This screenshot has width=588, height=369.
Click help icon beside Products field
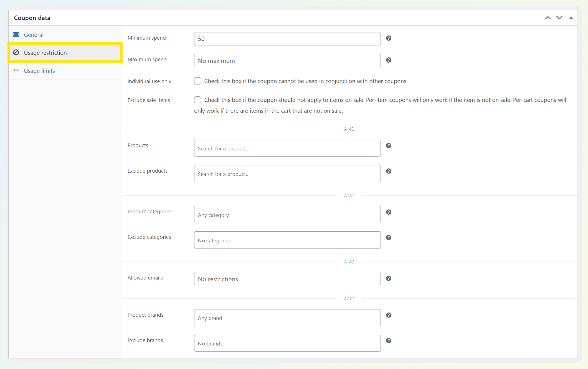[389, 146]
